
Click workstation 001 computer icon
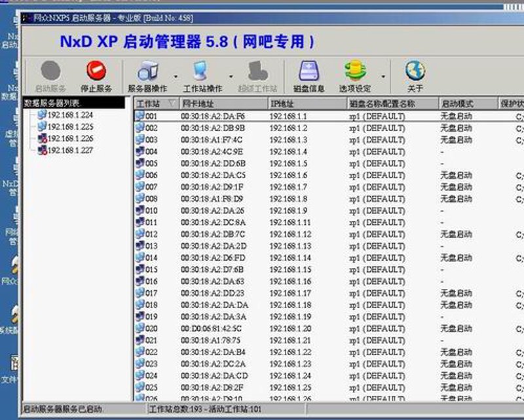(x=140, y=116)
